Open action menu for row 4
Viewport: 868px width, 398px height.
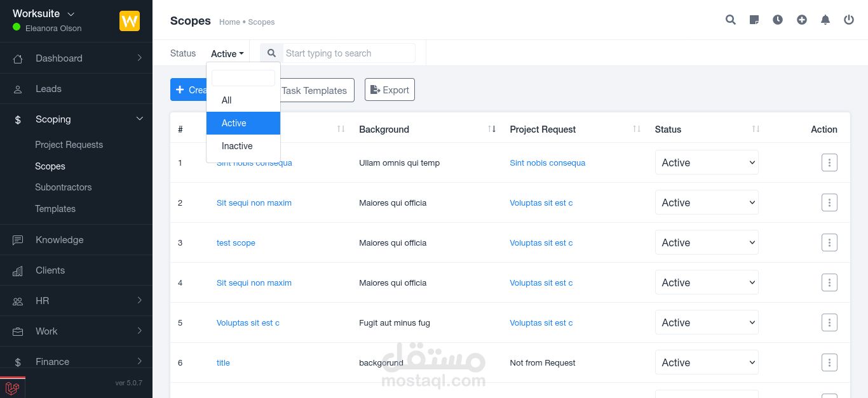pyautogui.click(x=829, y=282)
